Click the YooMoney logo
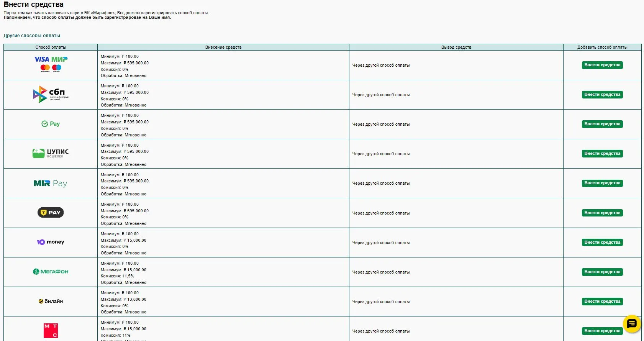 tap(51, 242)
